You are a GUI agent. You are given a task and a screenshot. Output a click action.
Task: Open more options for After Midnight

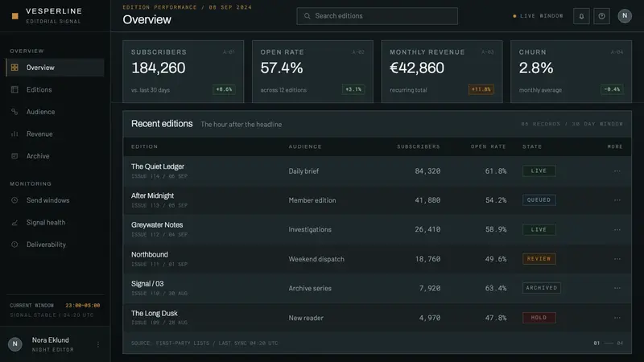point(617,200)
